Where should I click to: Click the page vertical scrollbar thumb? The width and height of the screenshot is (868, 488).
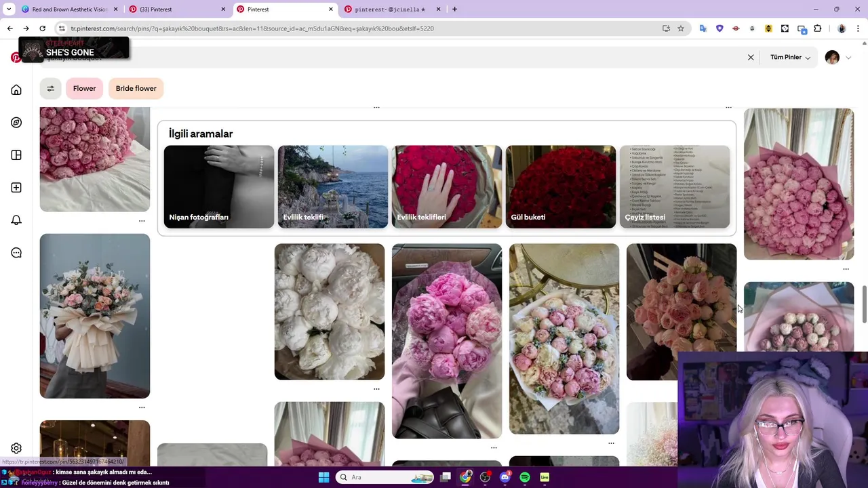(864, 305)
